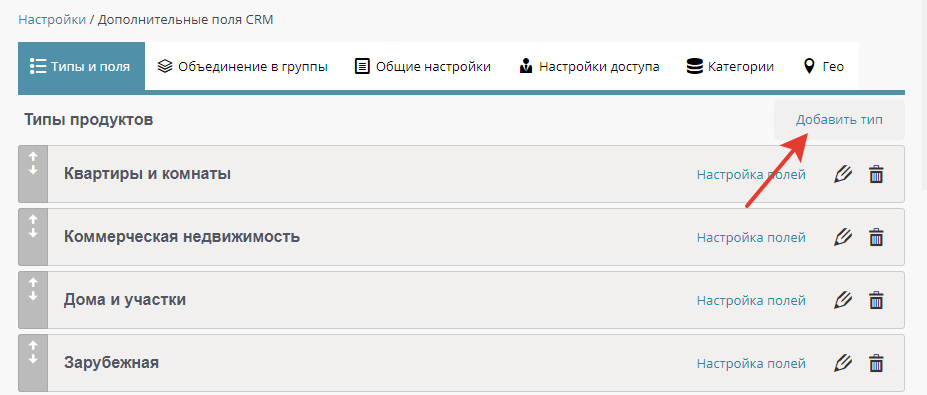Open Настройка полей for Дома и участки

pos(751,300)
